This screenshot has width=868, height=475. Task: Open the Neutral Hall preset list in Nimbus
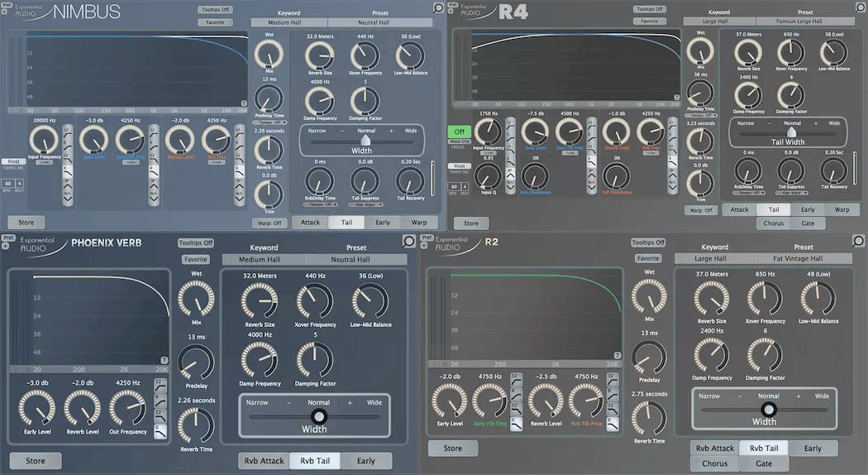379,22
